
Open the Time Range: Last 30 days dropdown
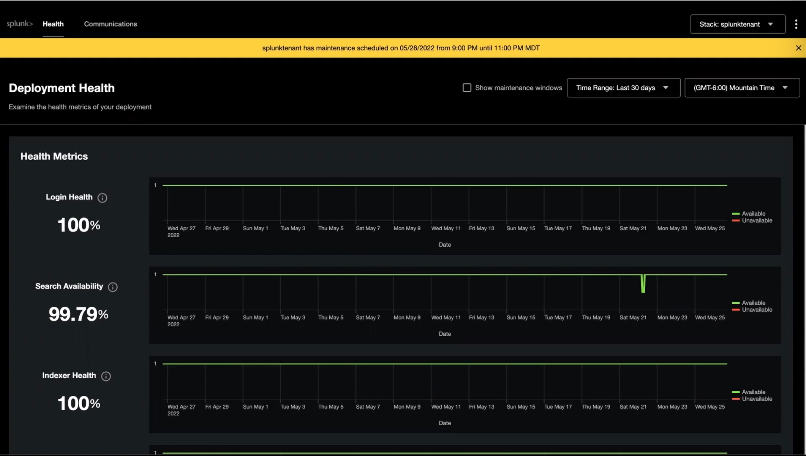tap(623, 88)
